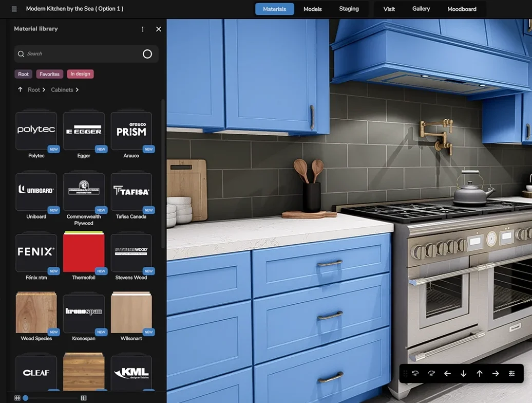
Task: Go up one folder level arrow
Action: point(20,89)
